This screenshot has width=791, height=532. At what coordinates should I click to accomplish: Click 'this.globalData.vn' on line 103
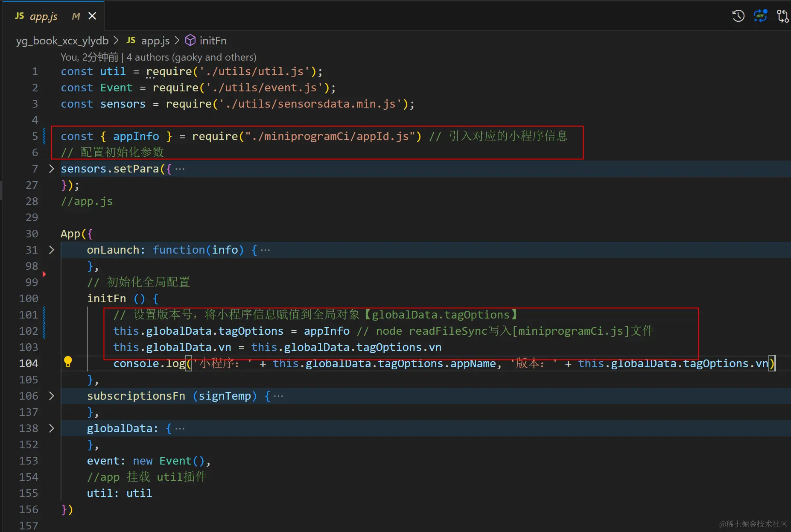pyautogui.click(x=172, y=347)
